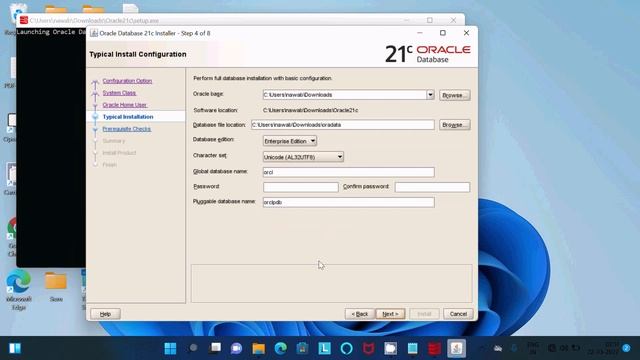Open the Chat app on taskbar
The width and height of the screenshot is (640, 360).
click(x=236, y=348)
